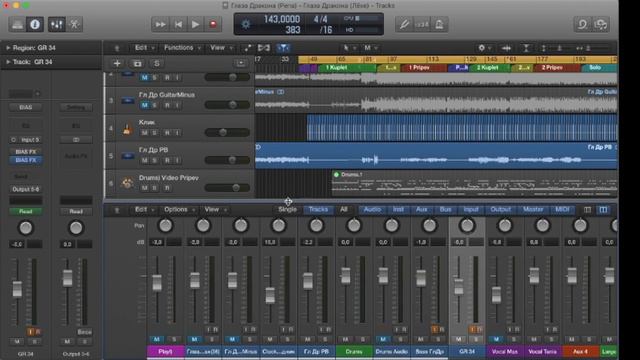Click the waveform zoom button
Viewport: 640px width, 360px height.
[x=507, y=48]
